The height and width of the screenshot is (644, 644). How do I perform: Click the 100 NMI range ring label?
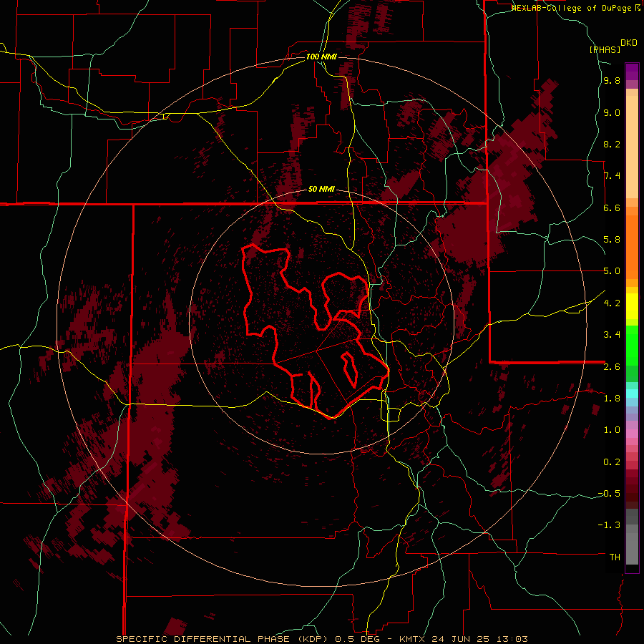[321, 57]
